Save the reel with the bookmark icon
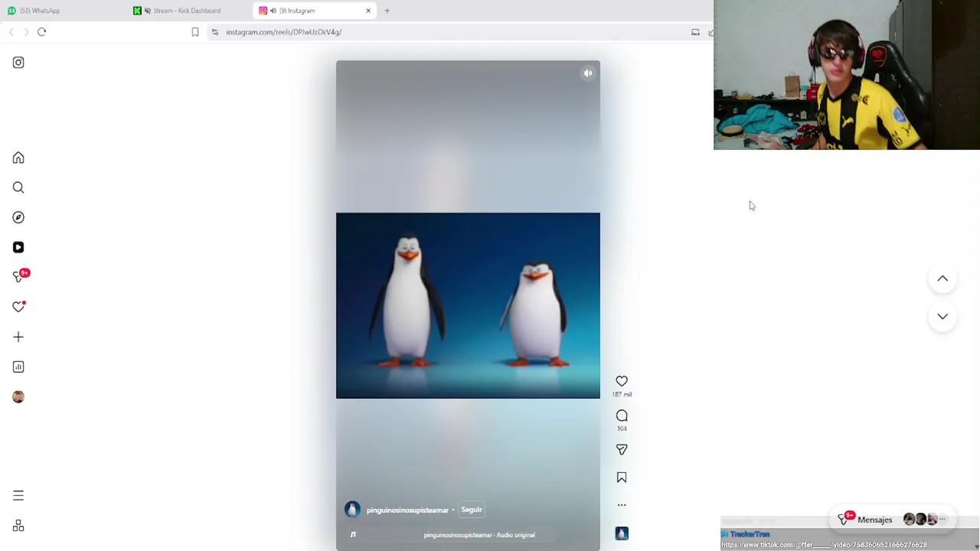The width and height of the screenshot is (980, 551). click(x=622, y=478)
